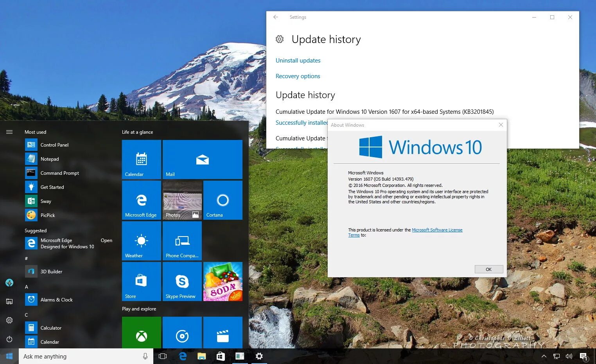
Task: Click the Recovery options link
Action: pos(298,76)
